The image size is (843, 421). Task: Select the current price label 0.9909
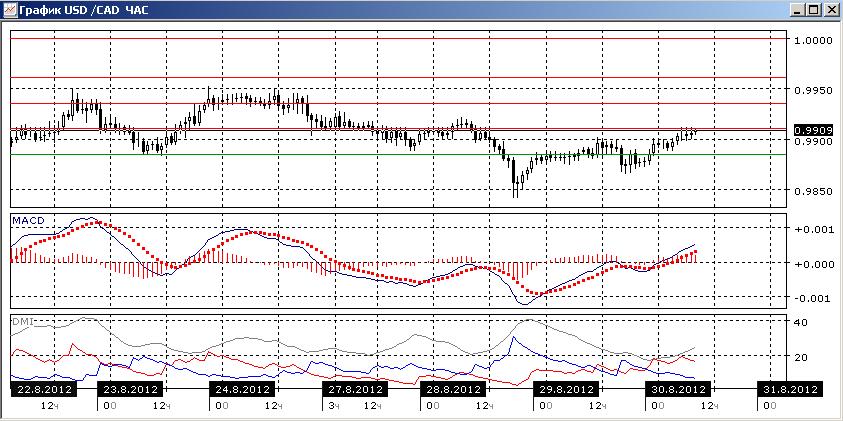pyautogui.click(x=813, y=130)
